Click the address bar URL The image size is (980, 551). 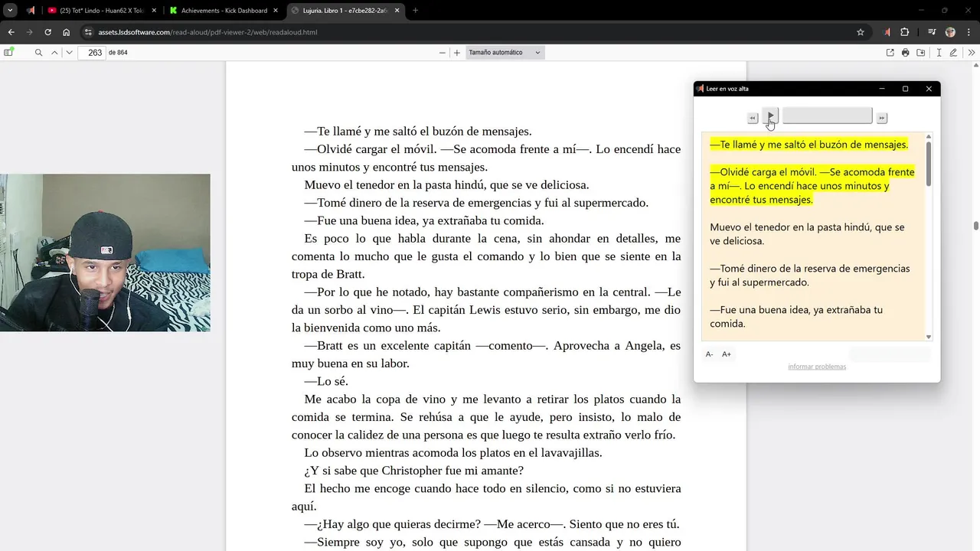point(207,32)
